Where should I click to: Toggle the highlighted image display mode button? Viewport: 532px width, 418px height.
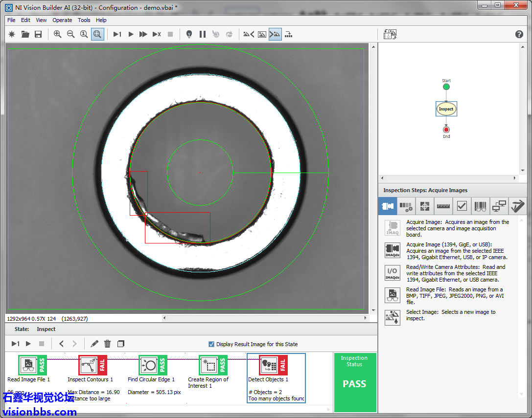coord(275,34)
